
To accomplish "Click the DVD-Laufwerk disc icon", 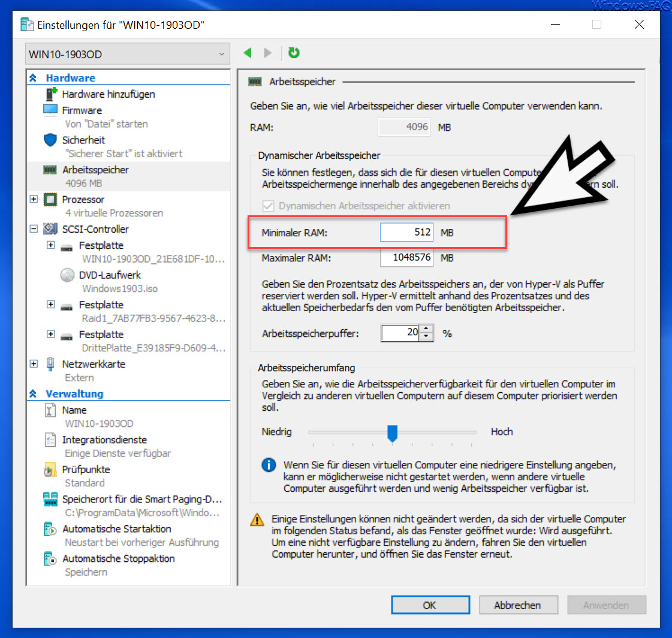I will coord(67,275).
